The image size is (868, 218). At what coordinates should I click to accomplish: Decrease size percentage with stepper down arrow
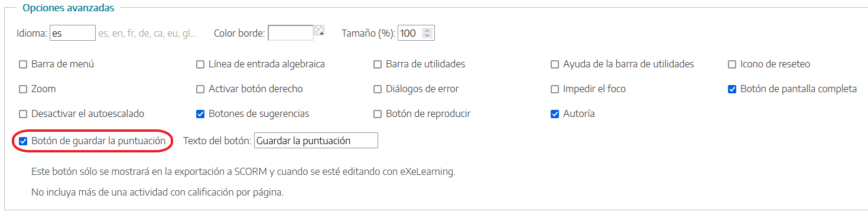(428, 37)
